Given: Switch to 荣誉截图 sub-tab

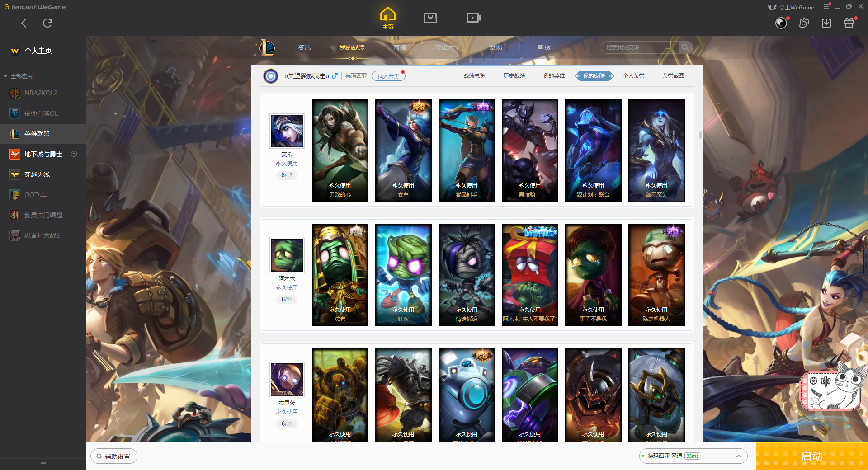Looking at the screenshot, I should pos(673,76).
